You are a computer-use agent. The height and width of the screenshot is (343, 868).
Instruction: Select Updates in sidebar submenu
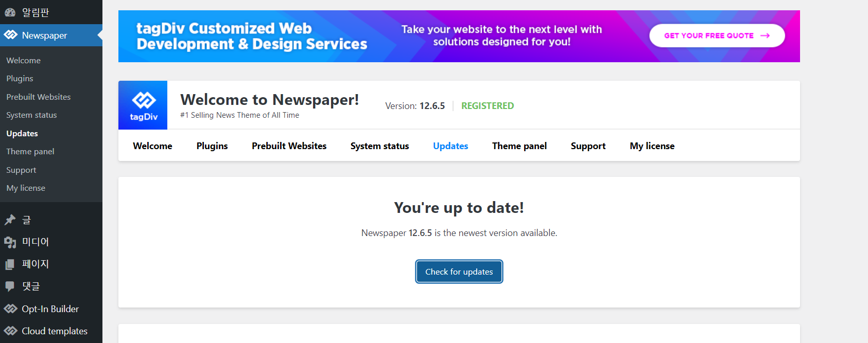[x=22, y=133]
